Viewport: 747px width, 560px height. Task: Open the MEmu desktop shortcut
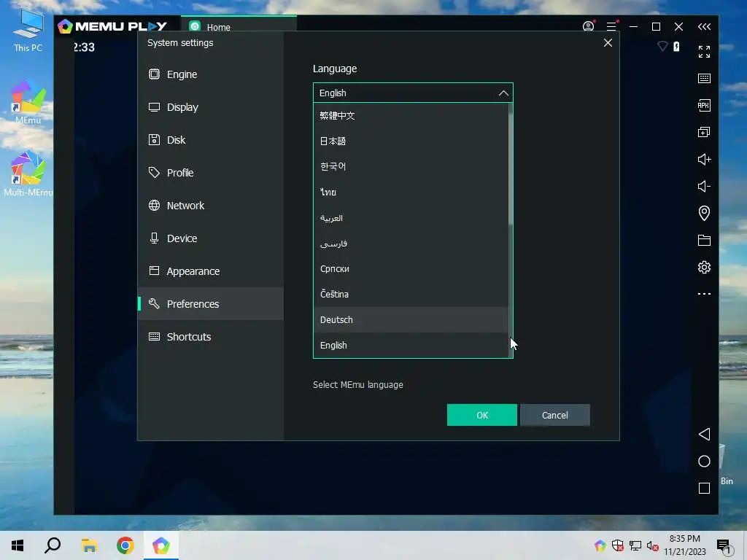28,102
